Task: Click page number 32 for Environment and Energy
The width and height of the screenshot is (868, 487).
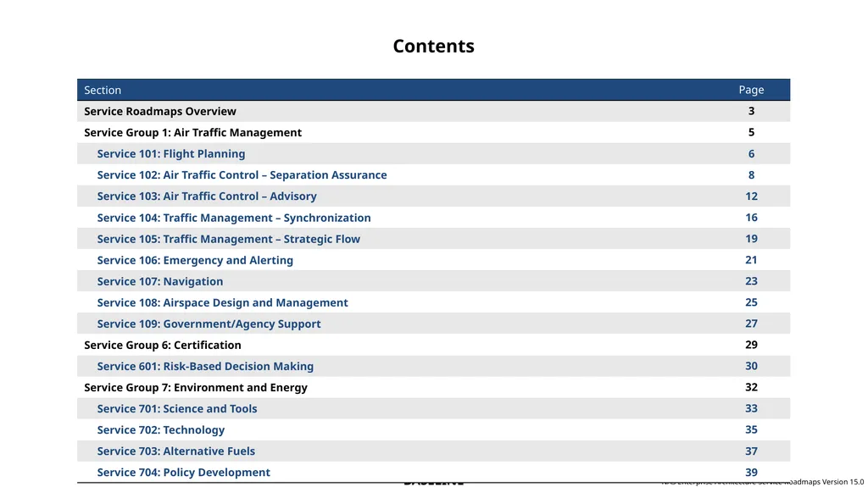Action: pos(751,387)
